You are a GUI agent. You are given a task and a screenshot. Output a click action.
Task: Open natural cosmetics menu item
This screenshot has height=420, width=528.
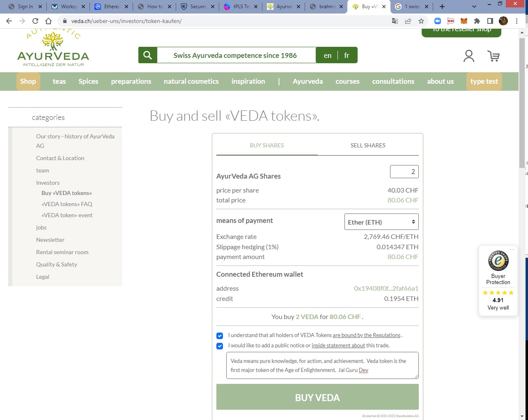[191, 81]
